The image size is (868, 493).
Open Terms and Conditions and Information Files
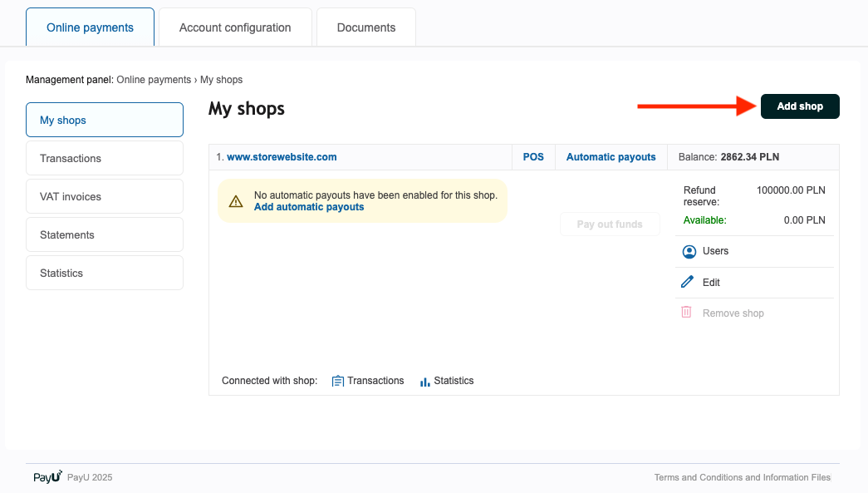click(x=742, y=477)
